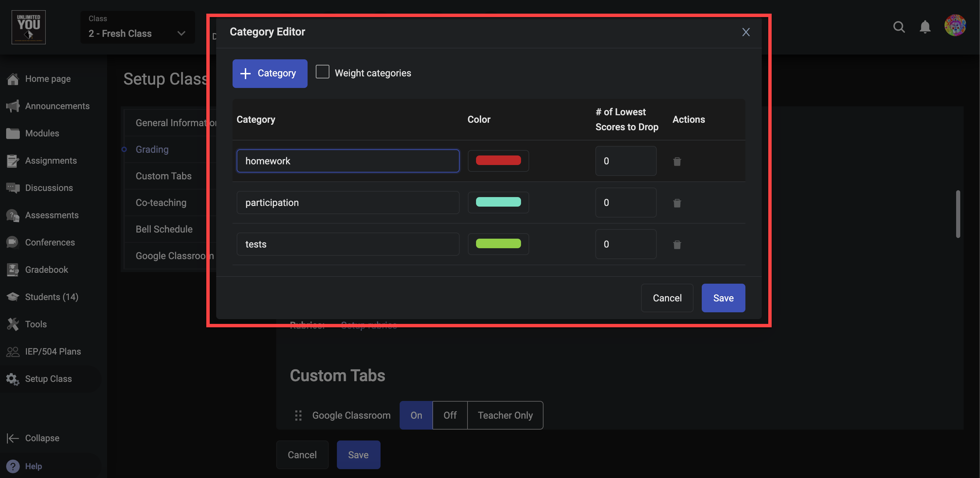Open notifications bell icon
Image resolution: width=980 pixels, height=478 pixels.
pos(925,27)
